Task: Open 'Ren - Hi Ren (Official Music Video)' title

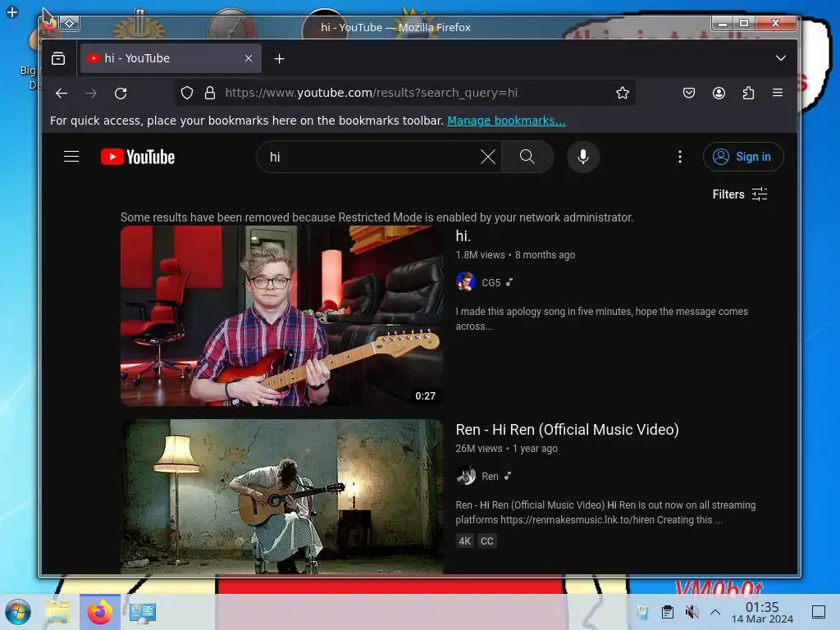Action: click(x=567, y=430)
